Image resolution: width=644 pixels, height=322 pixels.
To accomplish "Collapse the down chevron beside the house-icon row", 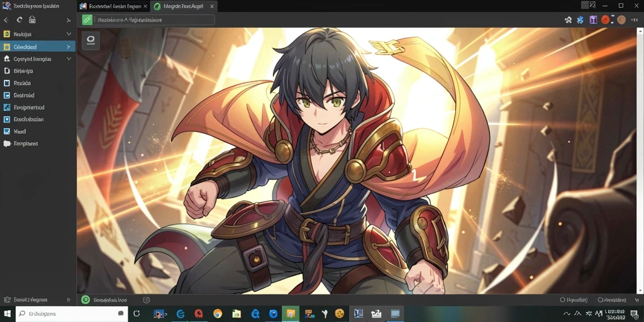I will (x=69, y=58).
